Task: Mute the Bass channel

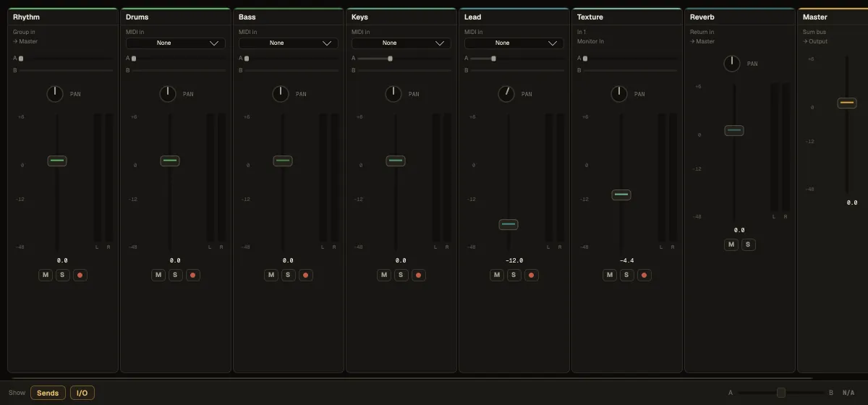Action: 272,275
